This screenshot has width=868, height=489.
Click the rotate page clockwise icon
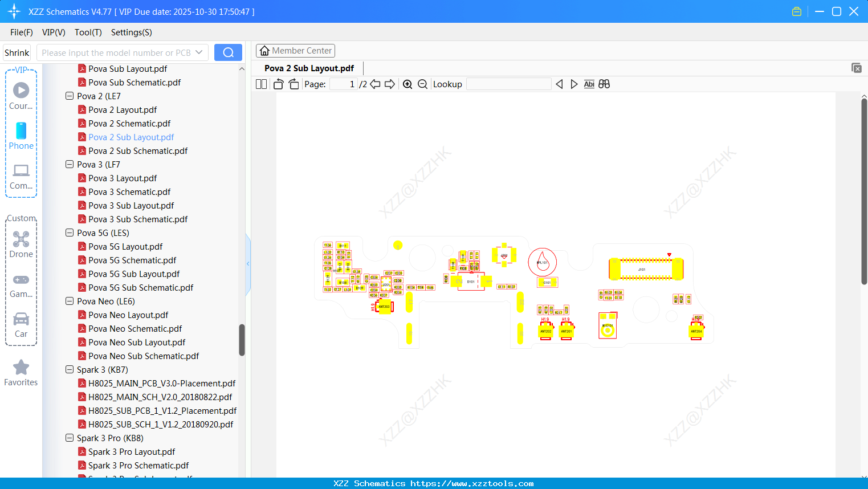[x=293, y=83]
